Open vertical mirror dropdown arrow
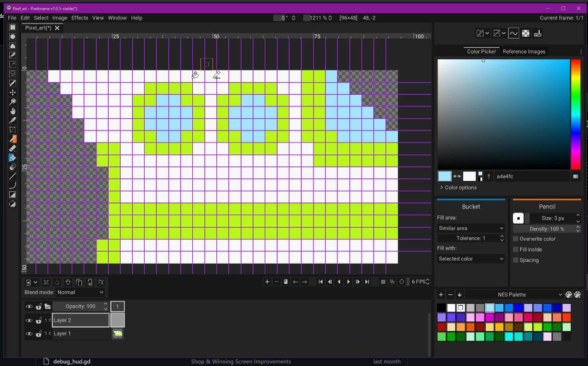588x366 pixels. (504, 34)
